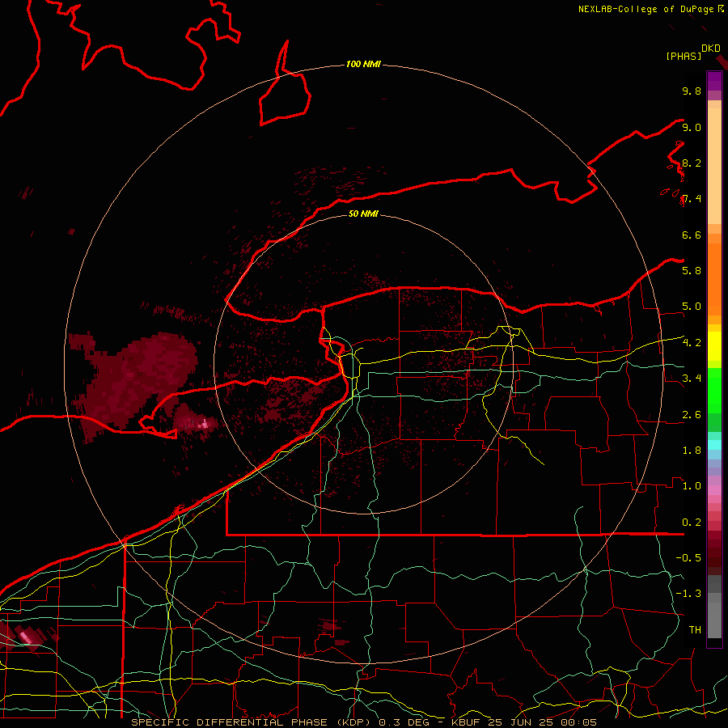Click the -1.3 scale value
Screen dimensions: 728x728
click(x=688, y=594)
